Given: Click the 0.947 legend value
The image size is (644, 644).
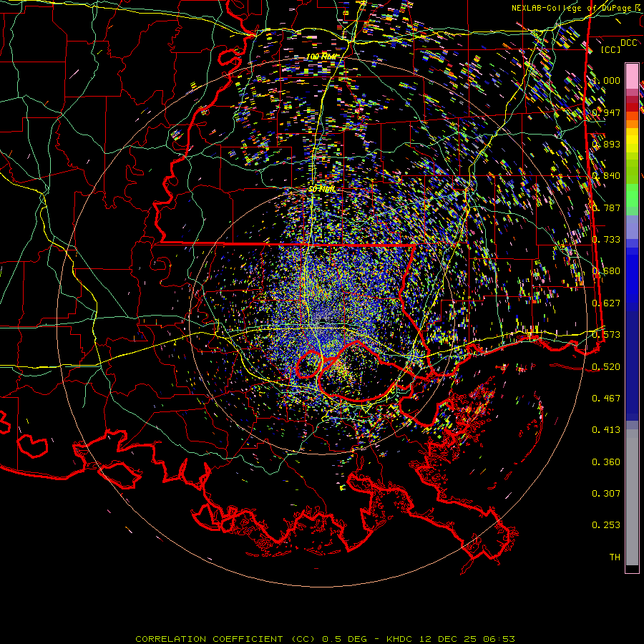Looking at the screenshot, I should click(606, 112).
